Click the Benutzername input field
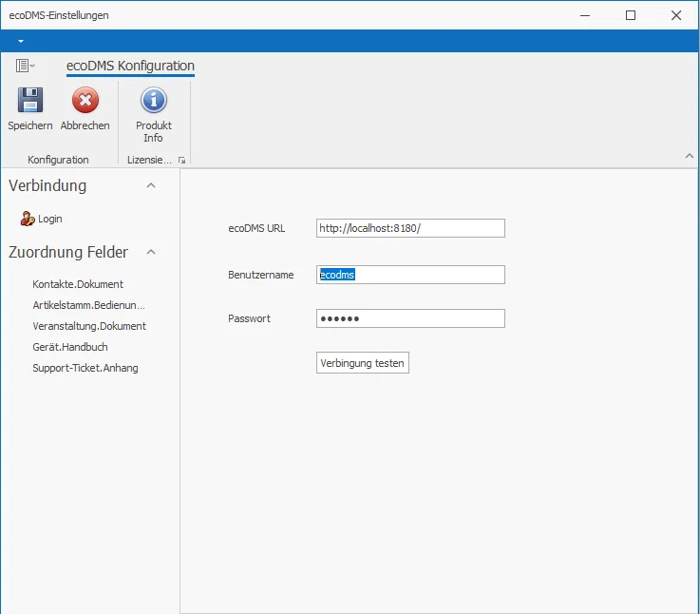Viewport: 700px width, 614px height. [x=410, y=275]
